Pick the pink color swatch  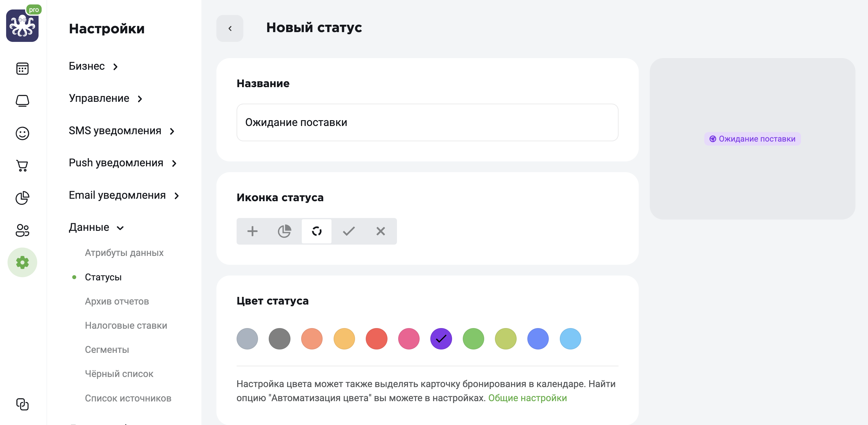pyautogui.click(x=409, y=339)
